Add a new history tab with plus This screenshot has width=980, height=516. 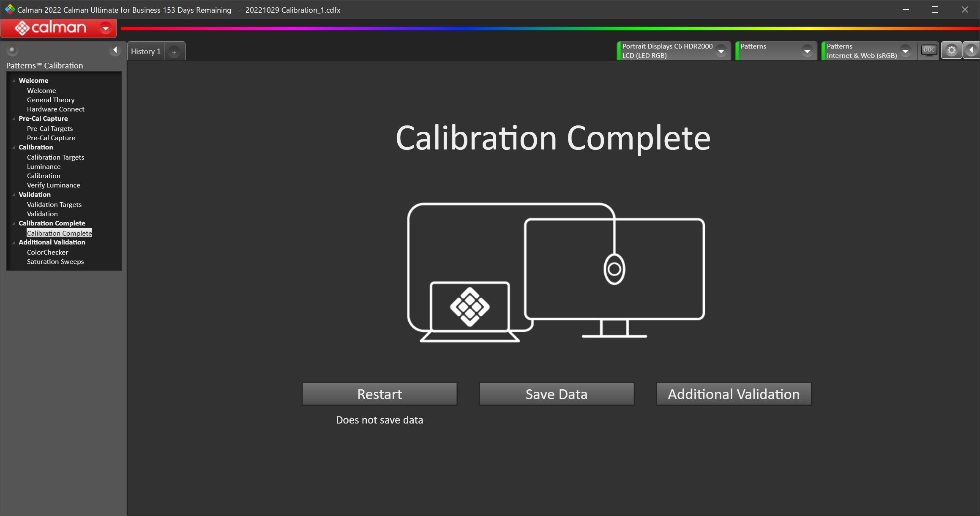[174, 52]
